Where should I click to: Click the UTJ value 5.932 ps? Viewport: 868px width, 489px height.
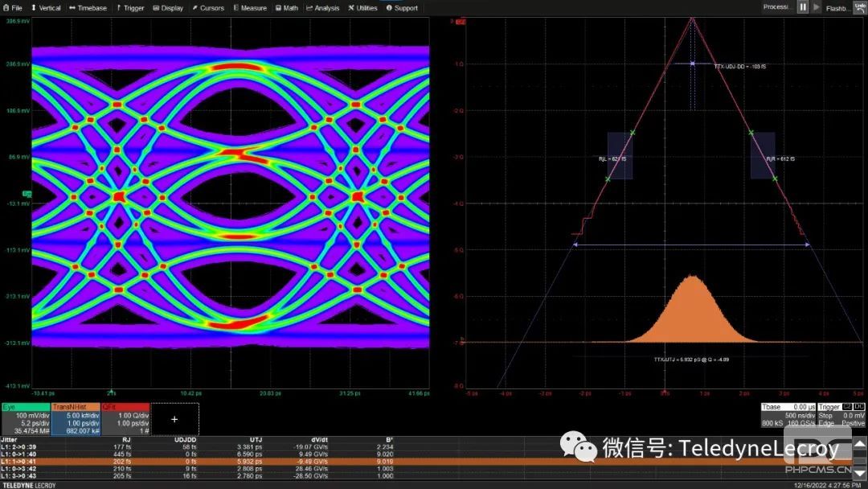point(250,462)
